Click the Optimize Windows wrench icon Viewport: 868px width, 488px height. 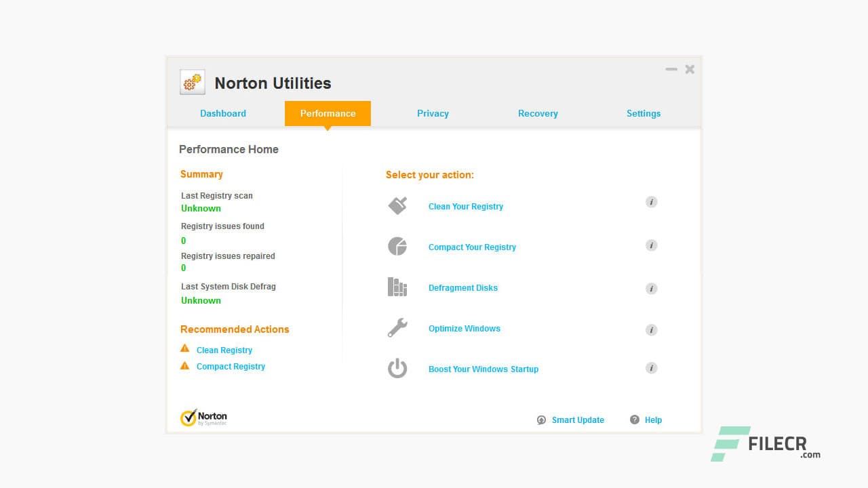(x=397, y=327)
